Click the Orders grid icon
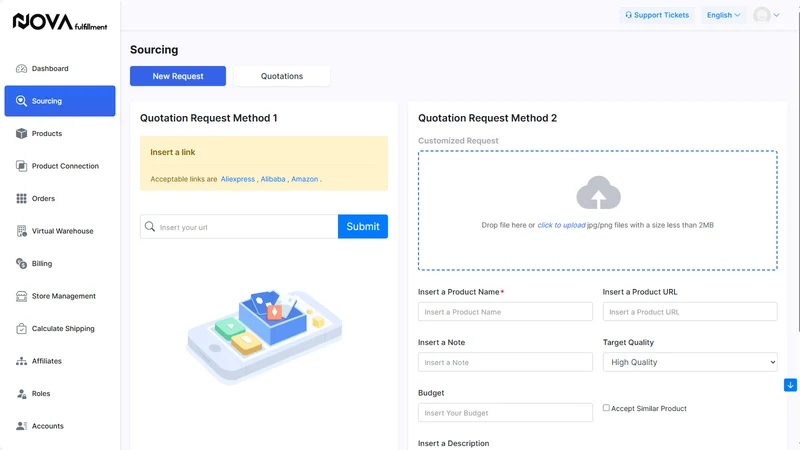The width and height of the screenshot is (800, 450). coord(21,198)
